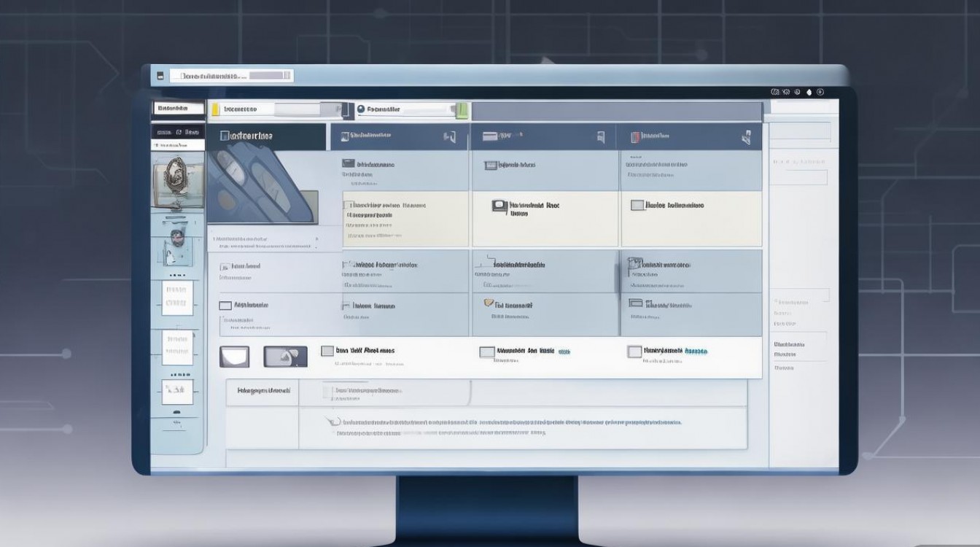Open the dropdown arrow on the first tab
Image resolution: width=980 pixels, height=547 pixels.
point(338,109)
